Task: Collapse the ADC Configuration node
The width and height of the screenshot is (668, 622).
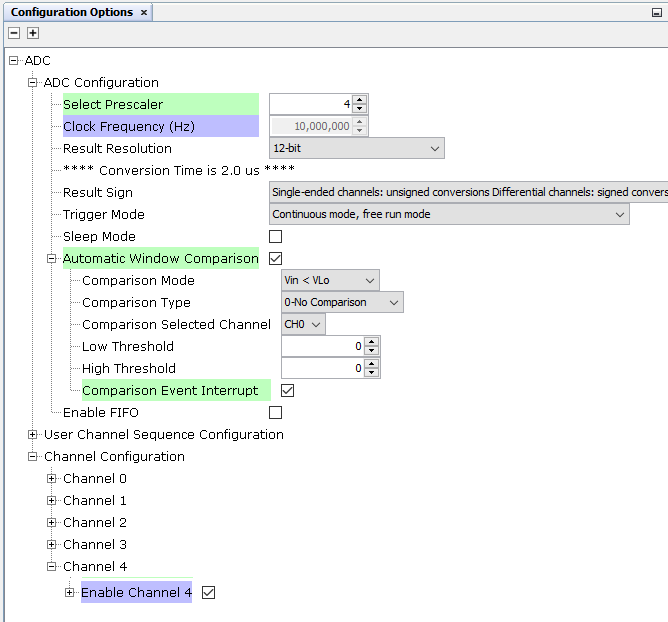Action: point(33,83)
